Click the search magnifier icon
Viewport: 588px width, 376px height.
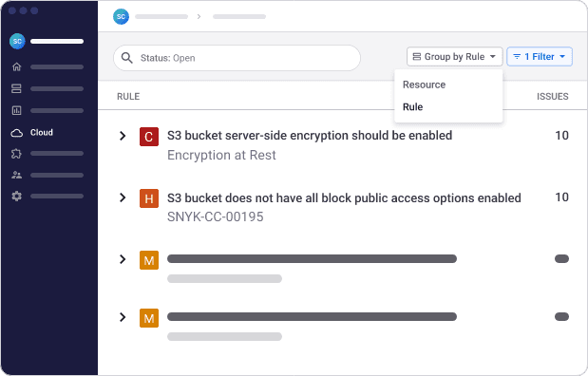pyautogui.click(x=126, y=58)
